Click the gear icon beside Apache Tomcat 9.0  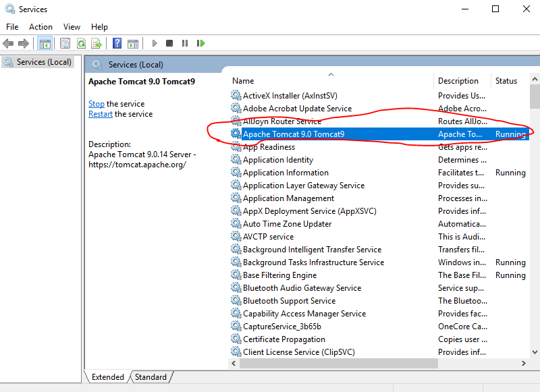(x=236, y=134)
